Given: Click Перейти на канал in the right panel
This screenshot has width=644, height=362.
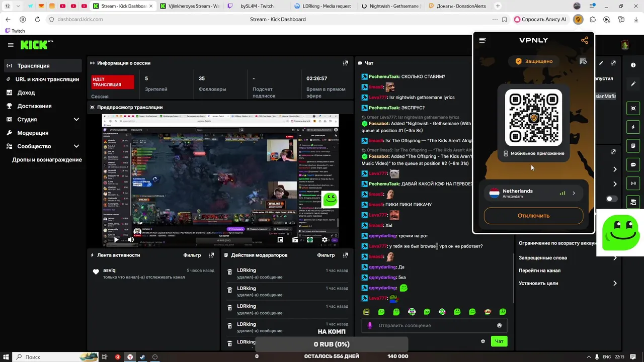Looking at the screenshot, I should point(539,270).
